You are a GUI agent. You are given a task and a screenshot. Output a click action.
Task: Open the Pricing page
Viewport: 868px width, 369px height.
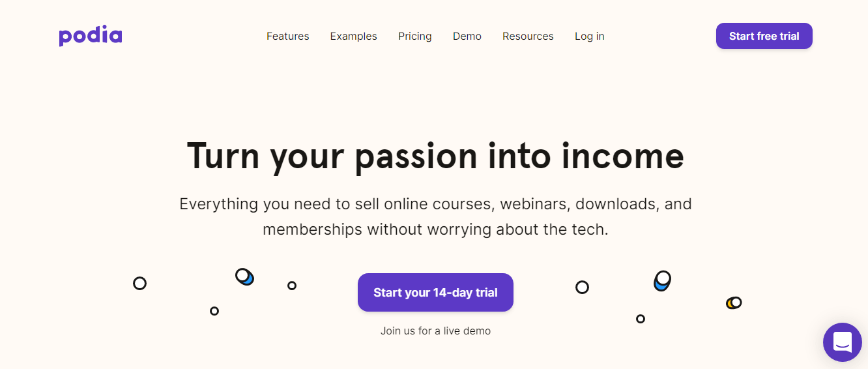(415, 37)
